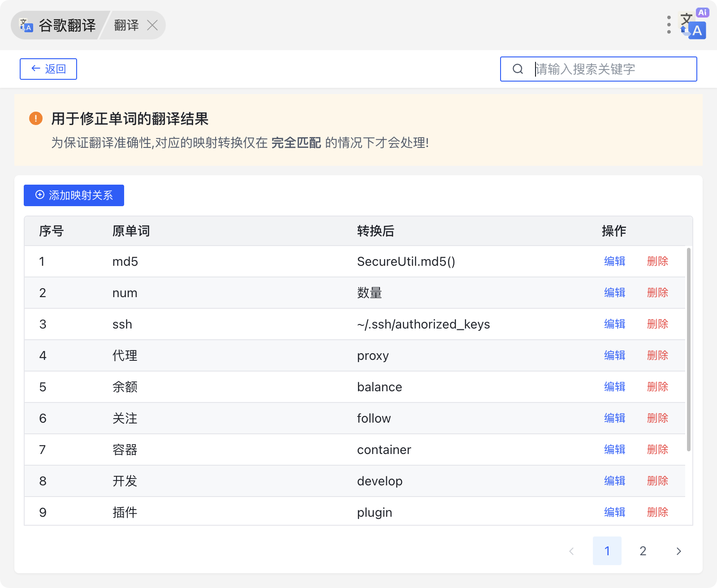This screenshot has width=717, height=588.
Task: Click the 操作 column header
Action: 614,231
